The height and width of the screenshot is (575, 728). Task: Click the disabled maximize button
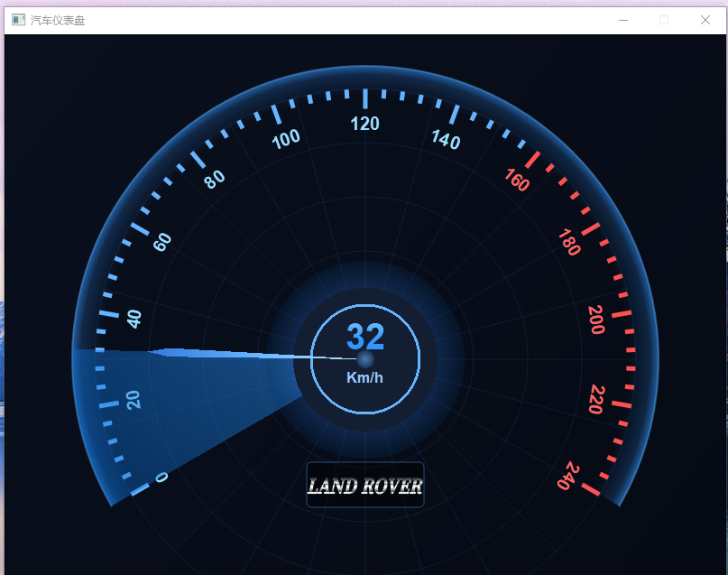click(664, 20)
